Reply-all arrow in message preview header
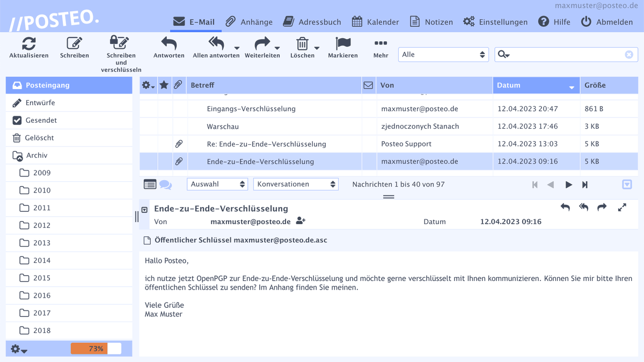 pyautogui.click(x=584, y=207)
